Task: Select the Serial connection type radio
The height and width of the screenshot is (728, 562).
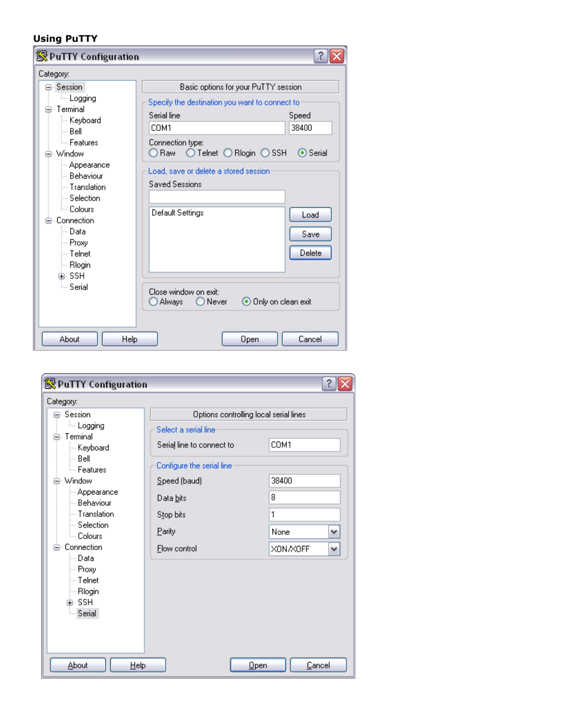Action: (302, 153)
